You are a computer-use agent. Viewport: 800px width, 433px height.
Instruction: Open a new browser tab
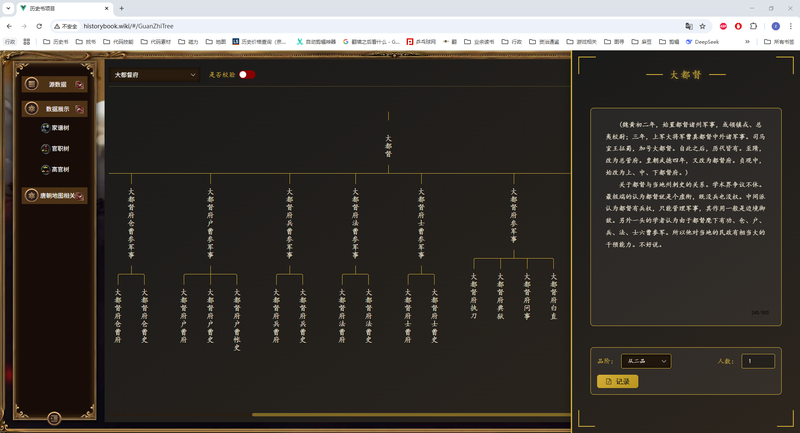[x=121, y=8]
